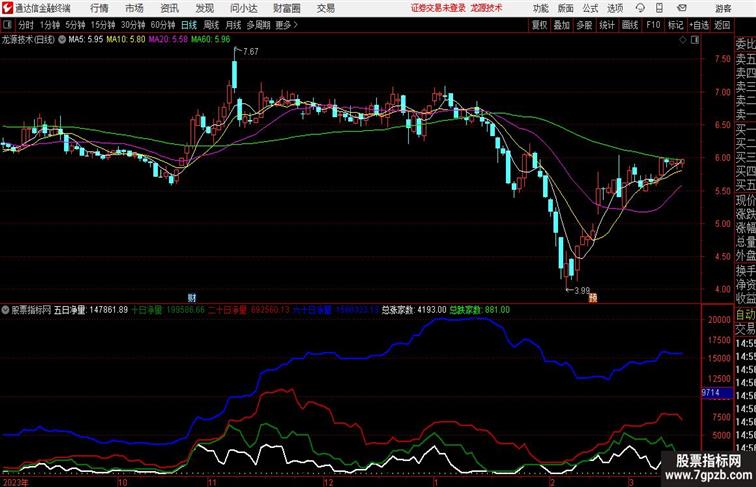Open the mail envelope icon
The width and height of the screenshot is (756, 487).
[x=682, y=8]
